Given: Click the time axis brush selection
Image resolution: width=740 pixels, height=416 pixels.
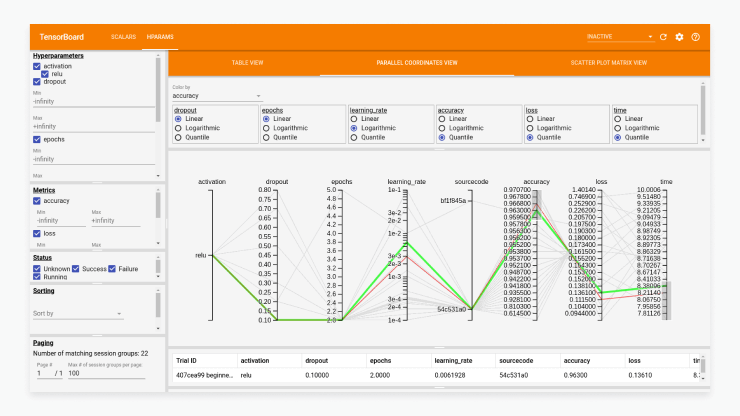Looking at the screenshot, I should [x=666, y=300].
